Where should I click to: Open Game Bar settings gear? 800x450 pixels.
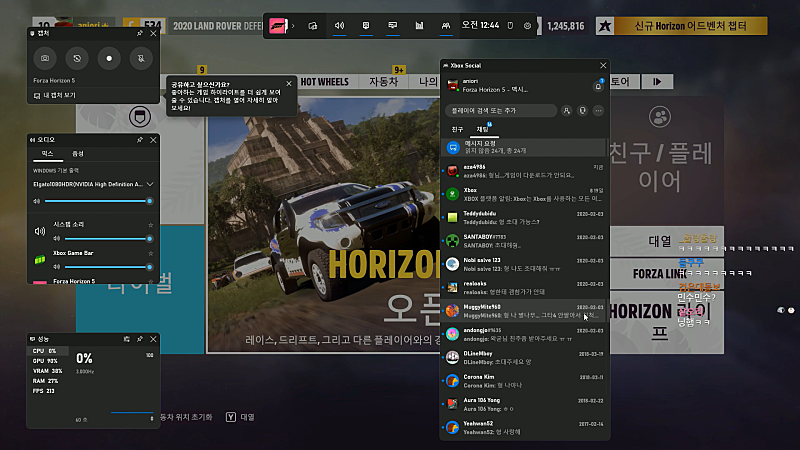(x=528, y=26)
